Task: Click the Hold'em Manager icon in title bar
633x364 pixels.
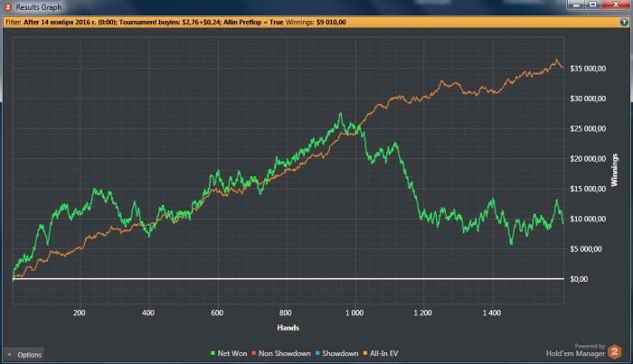Action: [x=7, y=7]
